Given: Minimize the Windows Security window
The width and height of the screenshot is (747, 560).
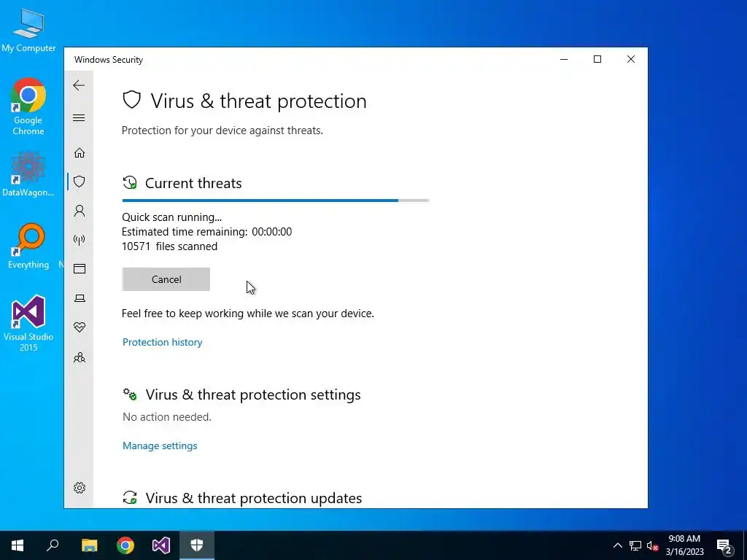Looking at the screenshot, I should pos(564,59).
